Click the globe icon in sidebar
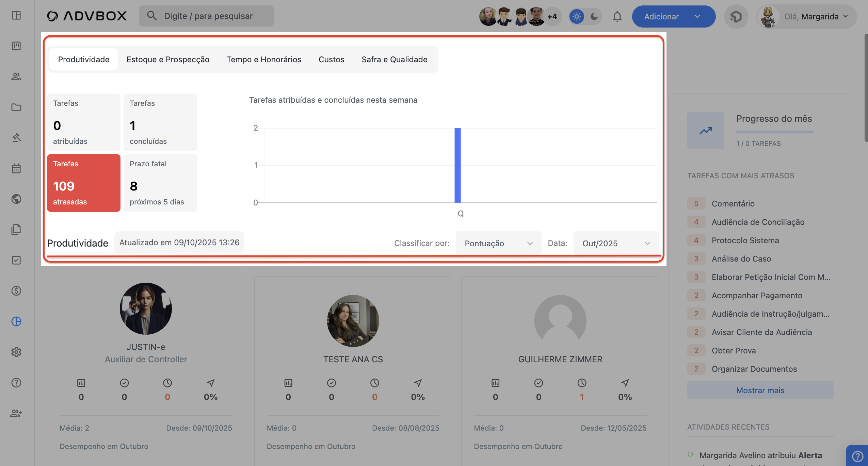Screen dimensions: 868x466 [16, 199]
